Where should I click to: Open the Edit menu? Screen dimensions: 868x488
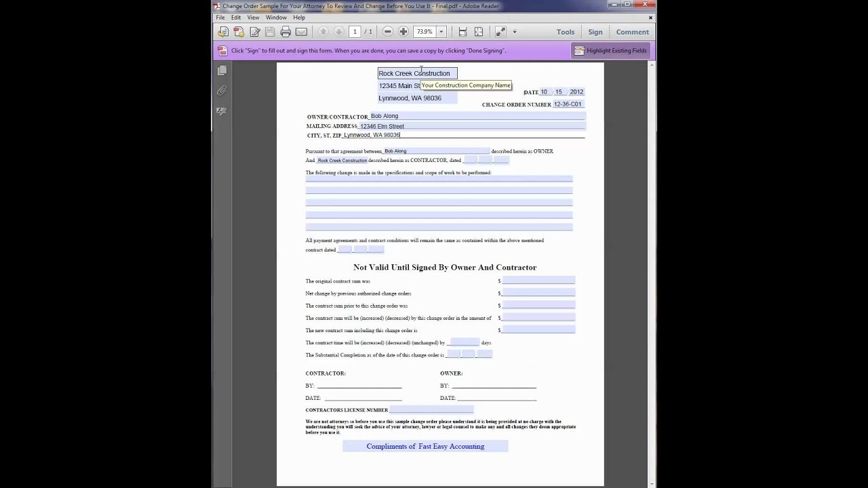[x=236, y=18]
